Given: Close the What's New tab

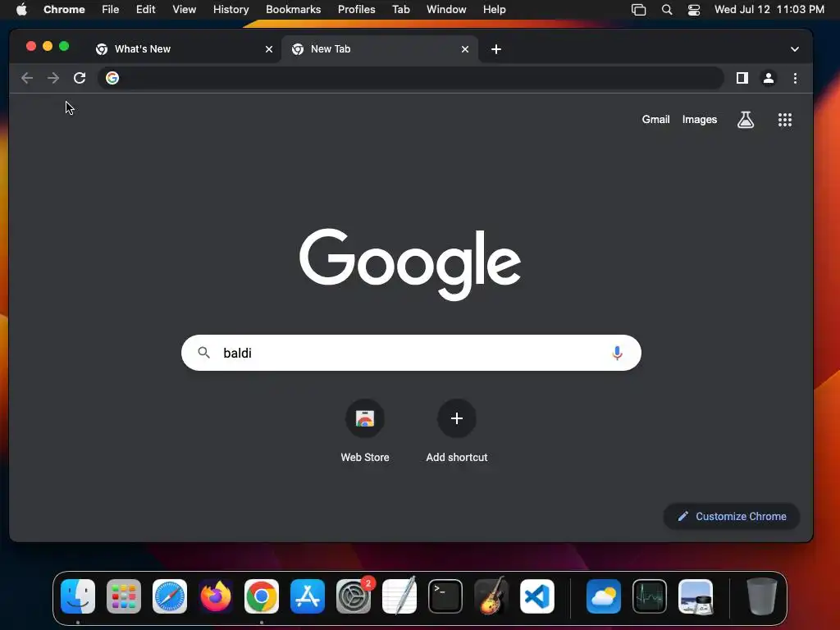Looking at the screenshot, I should [269, 49].
